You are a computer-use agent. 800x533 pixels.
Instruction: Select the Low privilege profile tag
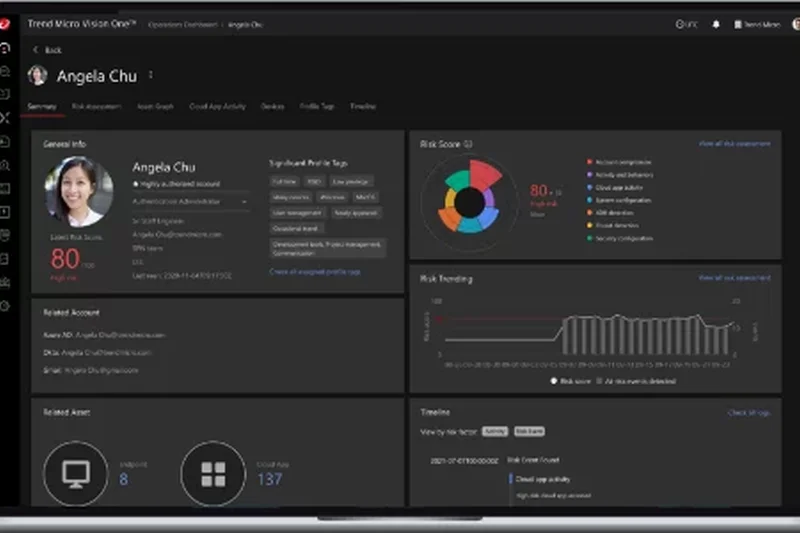point(350,182)
